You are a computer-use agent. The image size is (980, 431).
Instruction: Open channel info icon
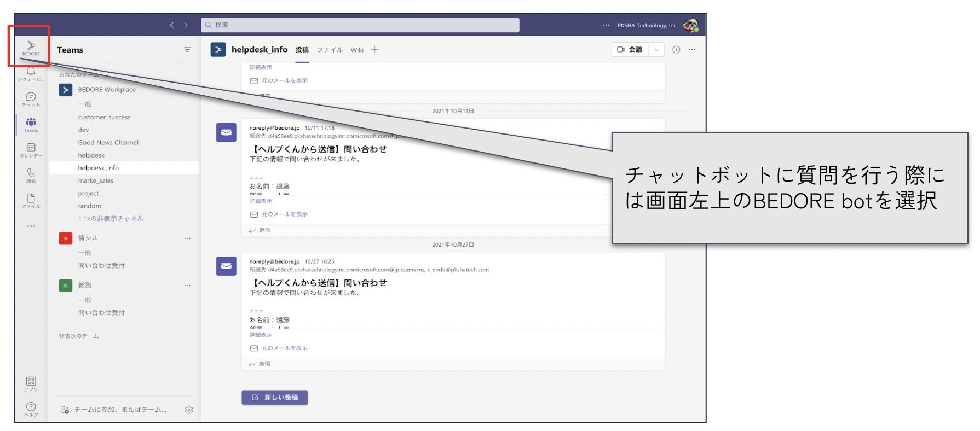pos(676,49)
